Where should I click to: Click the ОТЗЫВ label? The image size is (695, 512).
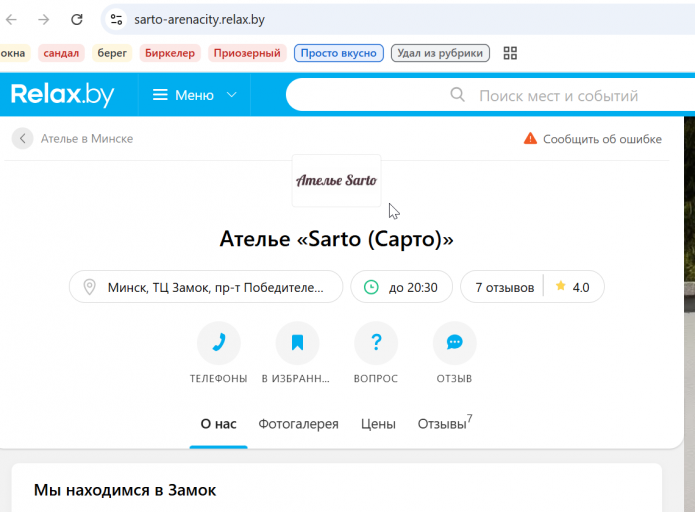[454, 379]
